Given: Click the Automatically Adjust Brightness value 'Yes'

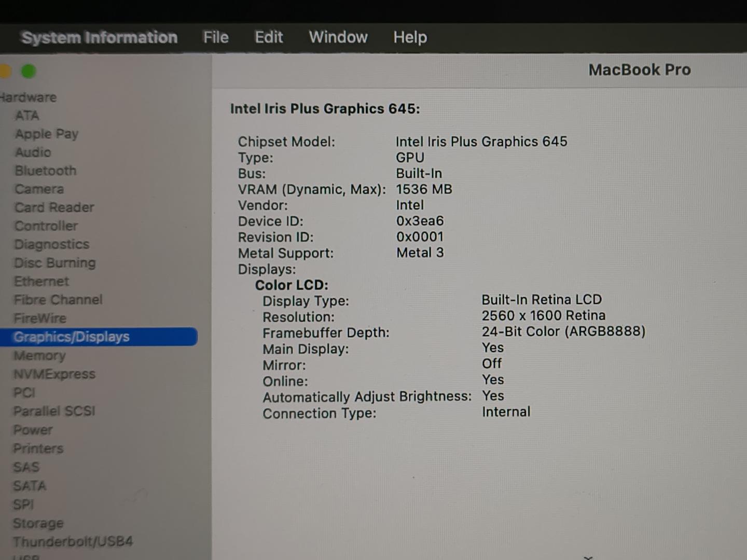Looking at the screenshot, I should (x=493, y=396).
